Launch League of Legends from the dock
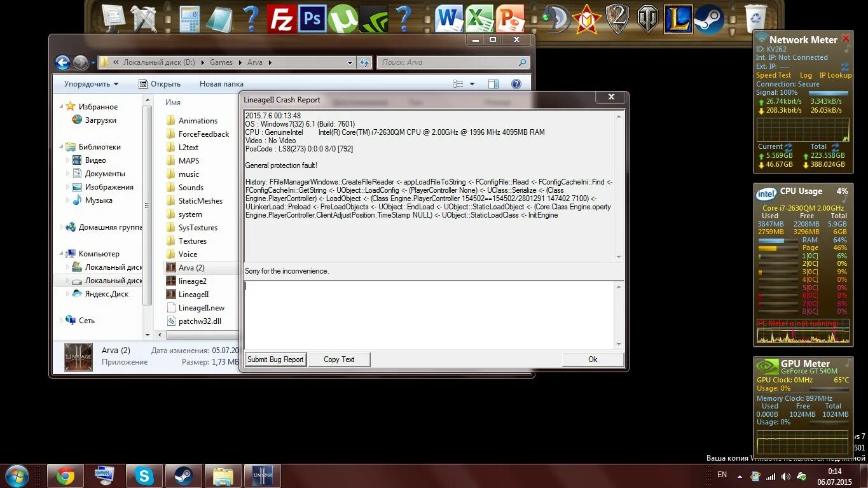This screenshot has width=868, height=488. [679, 18]
